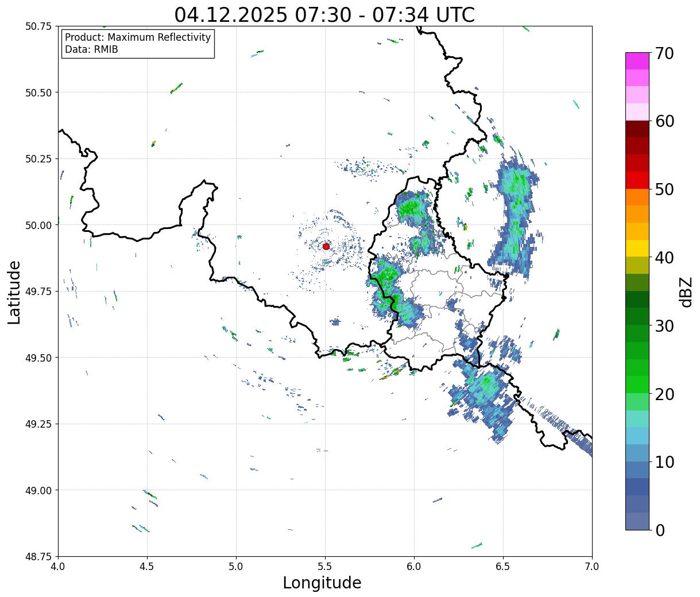Click the 48.75 latitude tick label

coord(39,557)
